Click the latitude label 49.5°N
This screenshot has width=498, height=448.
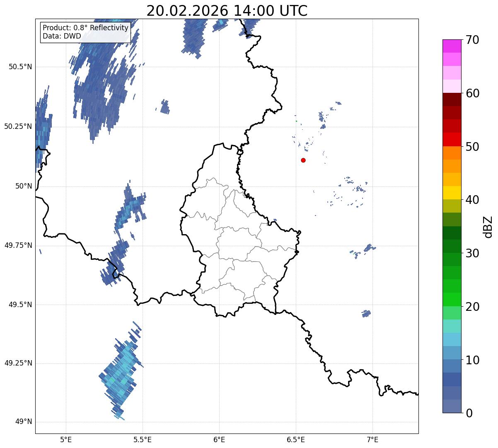(x=21, y=305)
